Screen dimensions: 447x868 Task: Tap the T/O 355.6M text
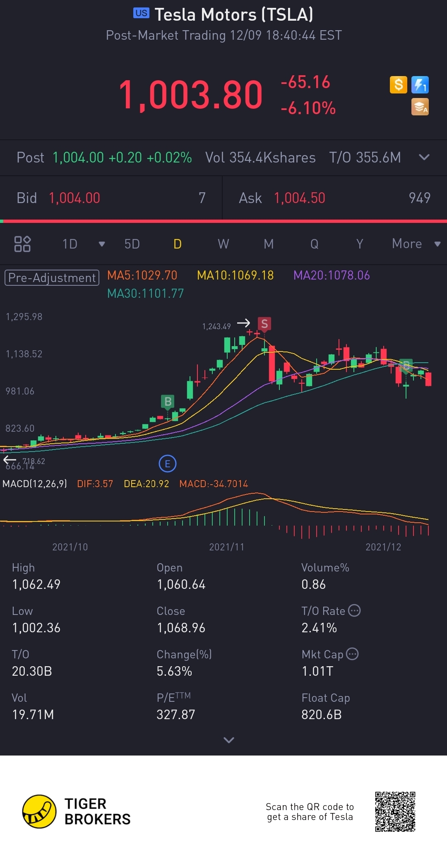(x=365, y=158)
